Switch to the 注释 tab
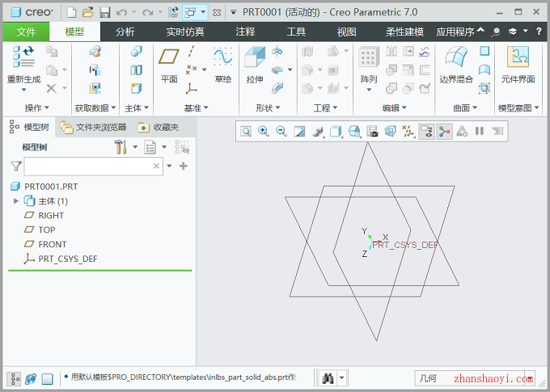The image size is (550, 392). tap(245, 32)
